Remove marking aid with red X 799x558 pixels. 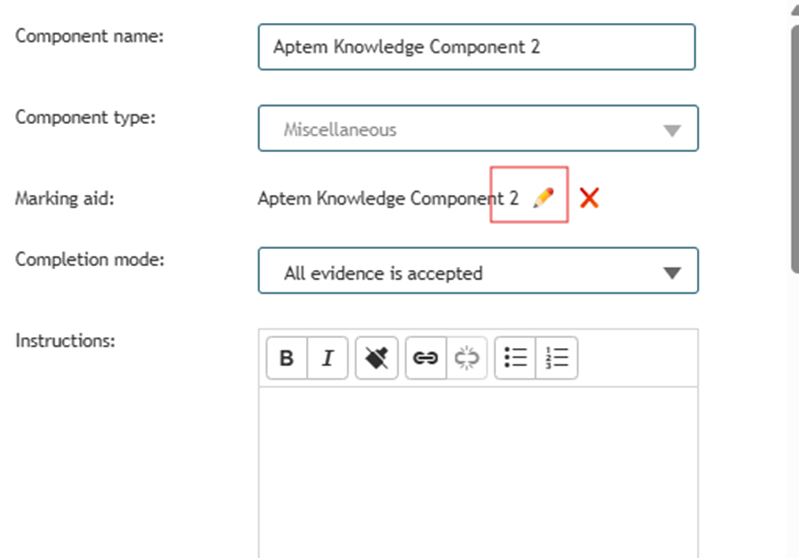click(589, 198)
